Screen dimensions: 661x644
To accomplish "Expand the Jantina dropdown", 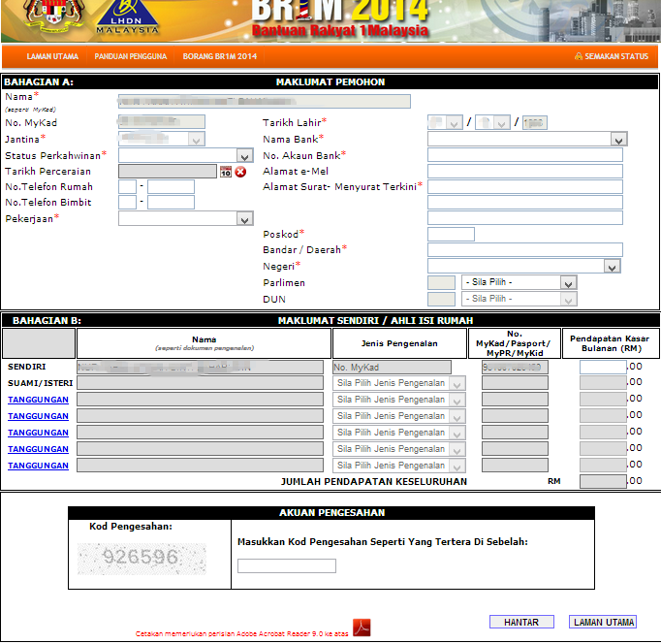I will (x=196, y=139).
